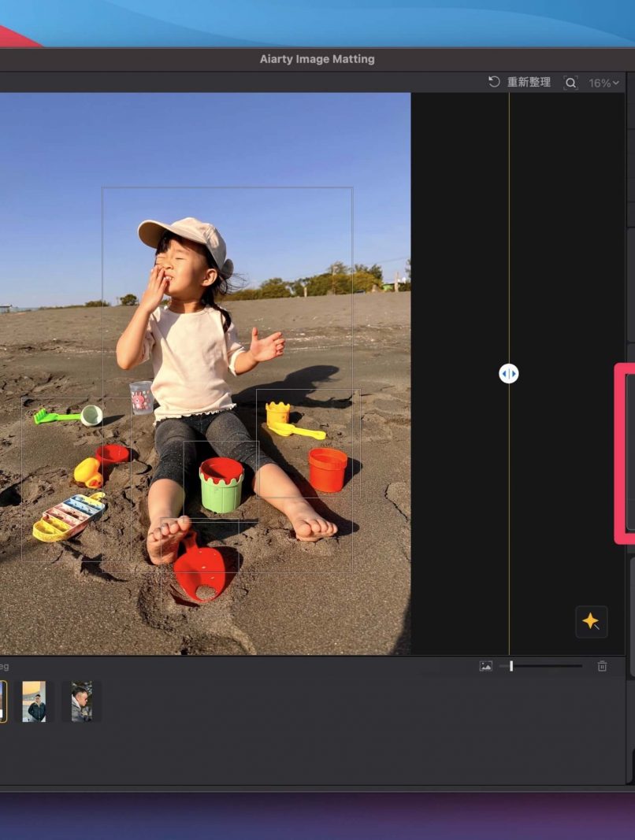This screenshot has height=840, width=635.
Task: Click the Aiarty Image Matting window title
Action: click(x=317, y=59)
